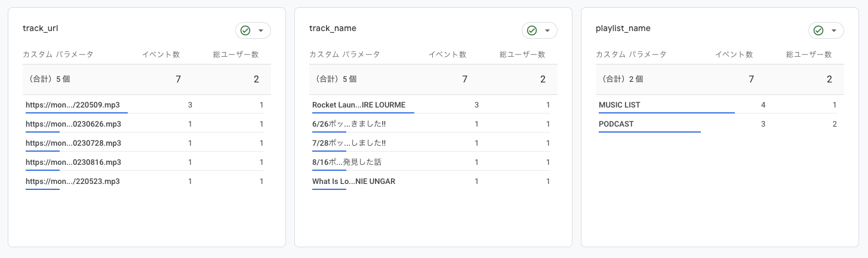Select the Rocket Laun...IRE LOURME track
The image size is (868, 258).
(359, 105)
